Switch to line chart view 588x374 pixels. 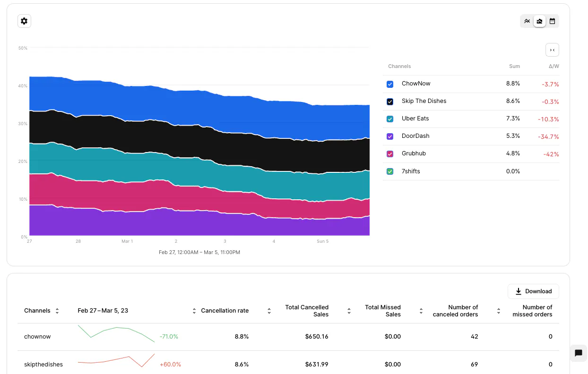click(527, 21)
